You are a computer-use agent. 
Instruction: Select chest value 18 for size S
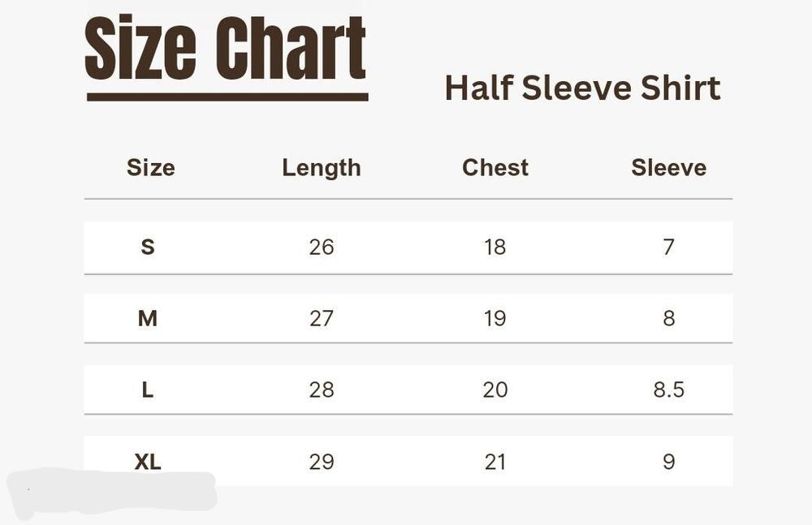(495, 247)
